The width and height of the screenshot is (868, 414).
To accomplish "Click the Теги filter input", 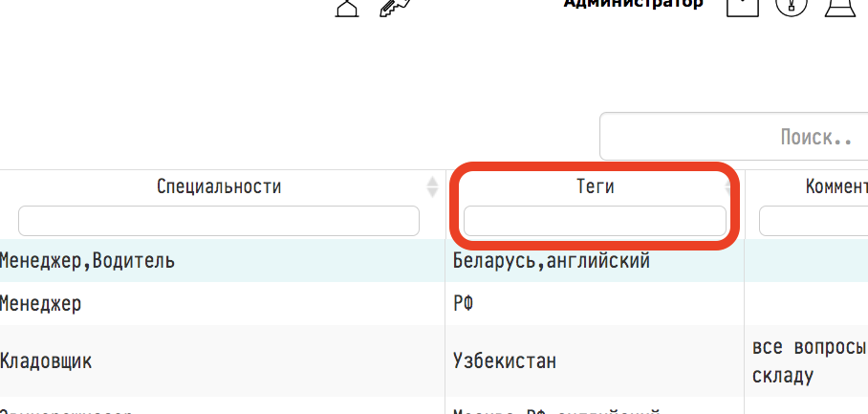I will click(x=596, y=221).
